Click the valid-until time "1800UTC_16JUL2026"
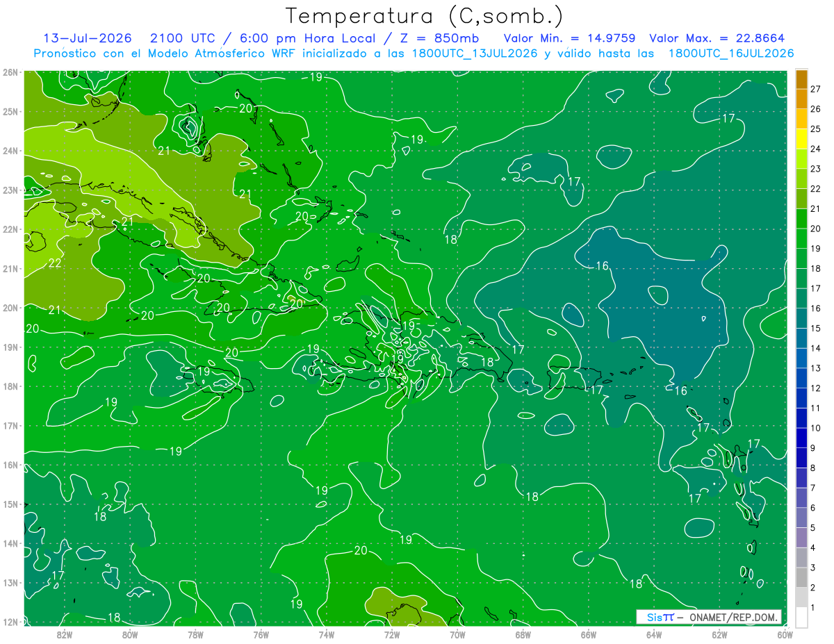Viewport: 834px width, 644px height. tap(731, 53)
